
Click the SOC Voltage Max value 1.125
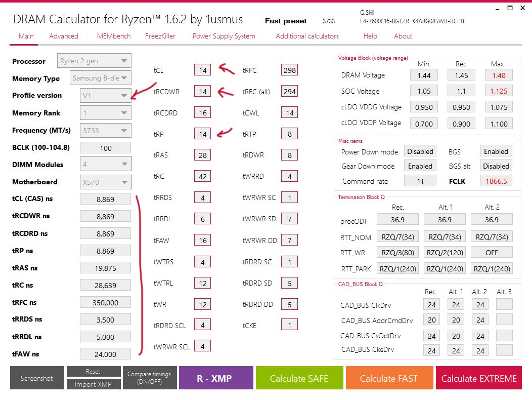[x=499, y=91]
